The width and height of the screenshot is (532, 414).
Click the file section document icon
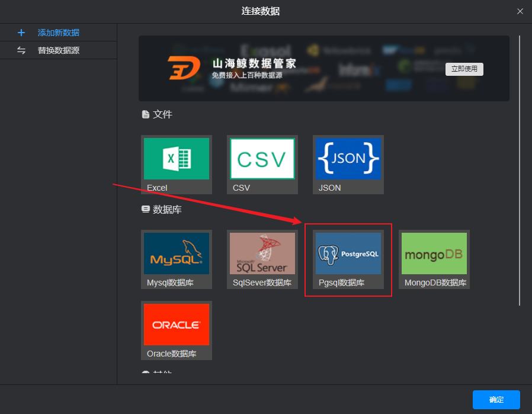click(x=145, y=114)
